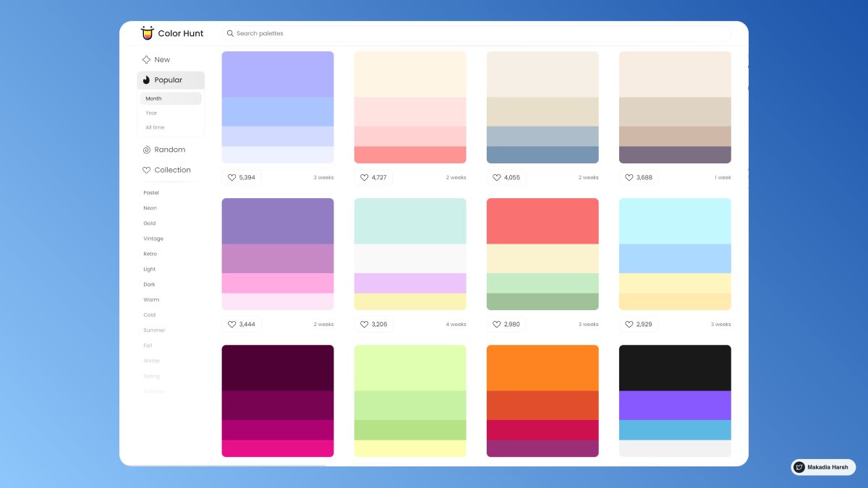Click the Color Hunt logo icon
The height and width of the screenshot is (488, 868).
[148, 33]
